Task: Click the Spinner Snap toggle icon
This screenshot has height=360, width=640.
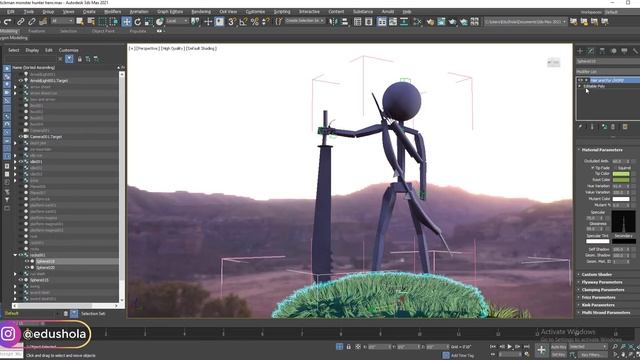Action: (266, 22)
